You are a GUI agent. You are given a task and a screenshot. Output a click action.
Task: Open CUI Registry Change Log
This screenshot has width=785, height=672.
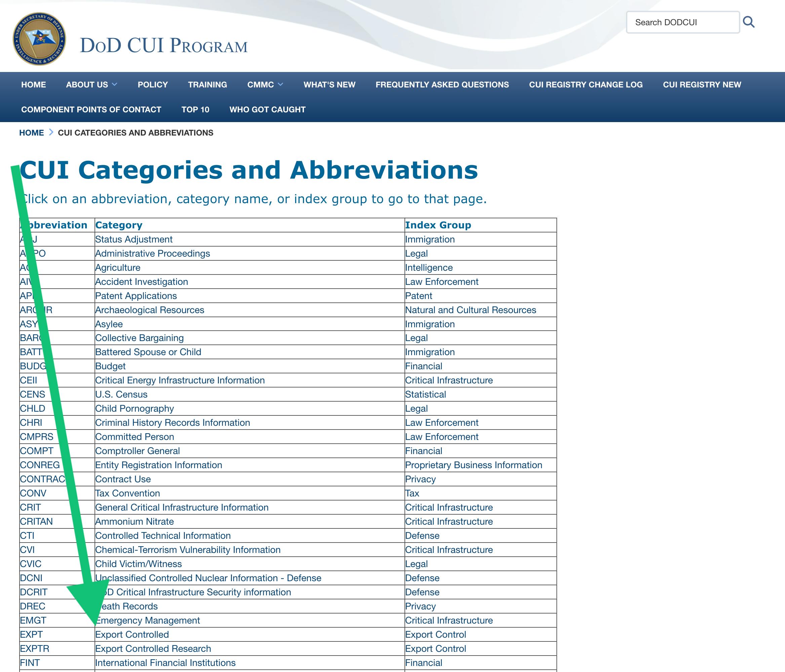click(586, 84)
